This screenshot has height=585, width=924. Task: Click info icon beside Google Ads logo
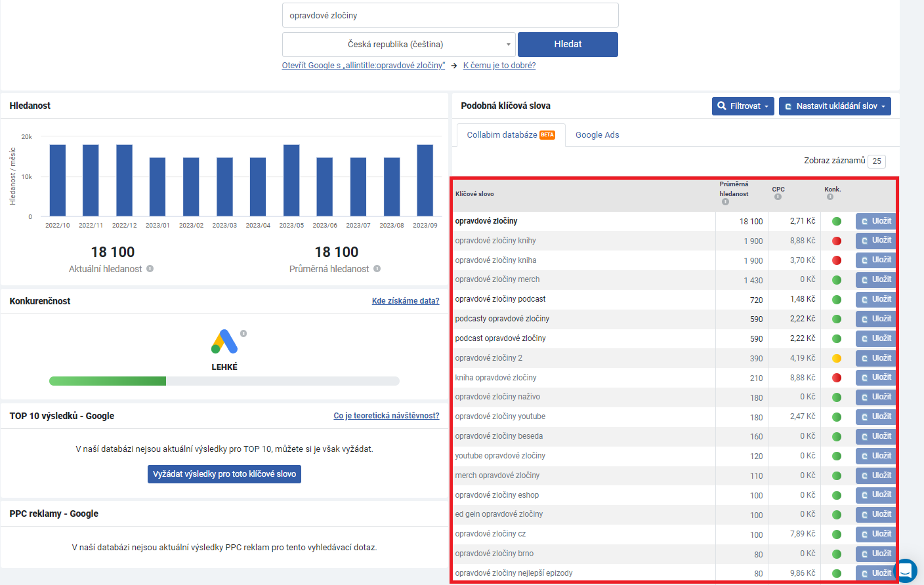243,334
